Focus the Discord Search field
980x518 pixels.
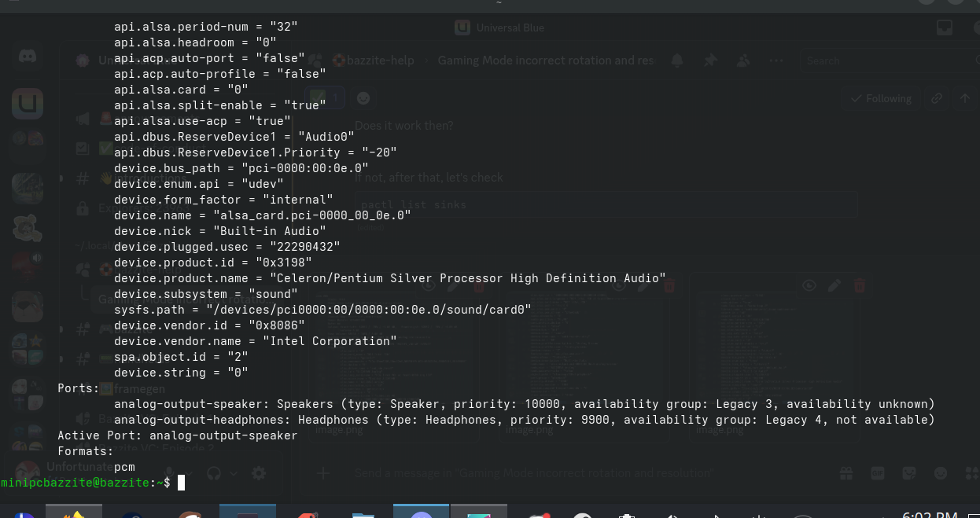pyautogui.click(x=889, y=61)
